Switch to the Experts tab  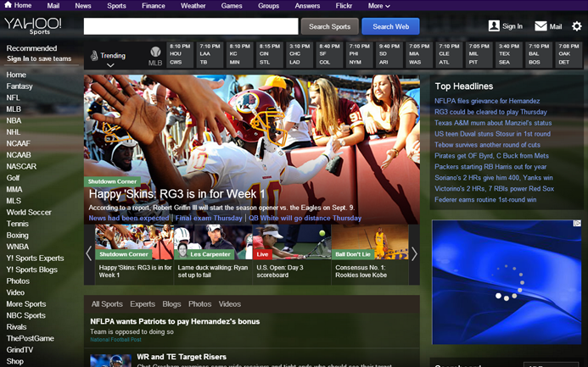(x=143, y=304)
